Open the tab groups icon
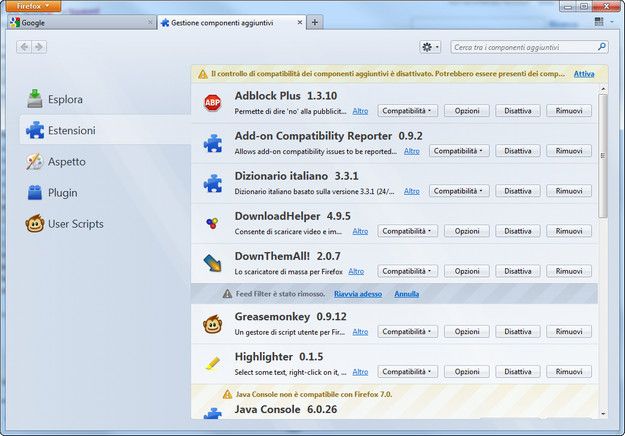 599,22
